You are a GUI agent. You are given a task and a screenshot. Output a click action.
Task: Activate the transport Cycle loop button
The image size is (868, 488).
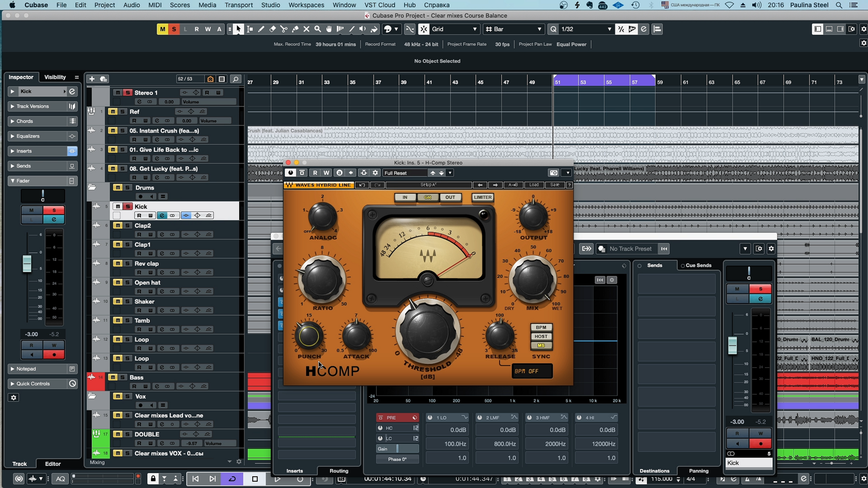click(x=233, y=479)
